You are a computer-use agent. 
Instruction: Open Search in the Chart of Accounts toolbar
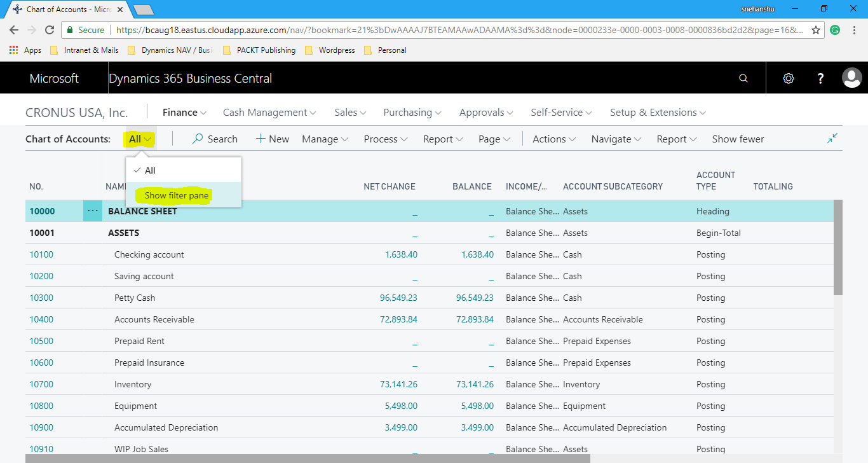coord(215,139)
